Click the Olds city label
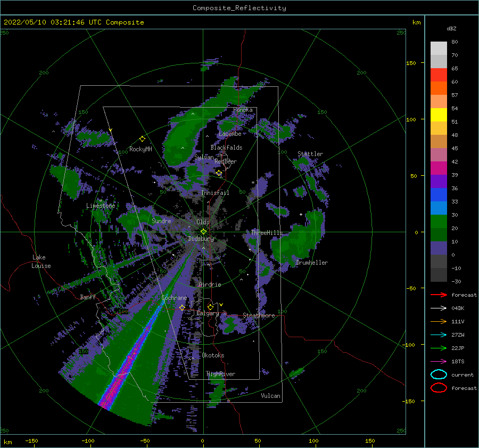 pos(203,222)
